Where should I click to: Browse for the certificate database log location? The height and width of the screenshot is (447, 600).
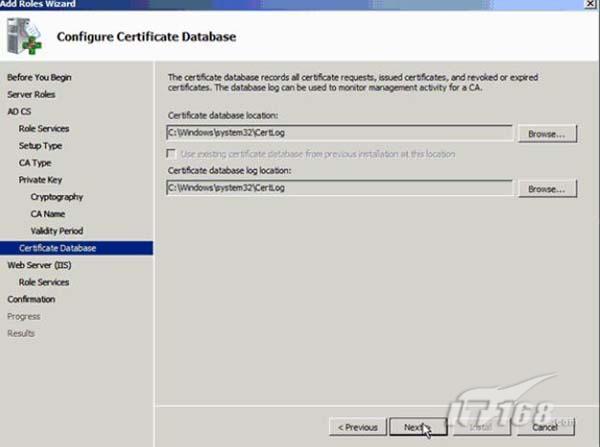547,189
